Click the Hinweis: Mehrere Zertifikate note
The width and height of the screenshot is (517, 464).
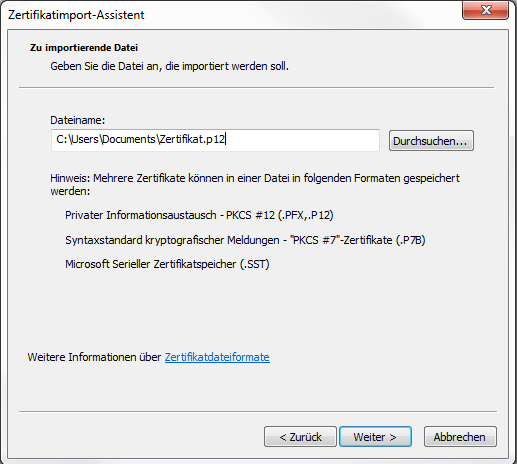click(x=255, y=184)
